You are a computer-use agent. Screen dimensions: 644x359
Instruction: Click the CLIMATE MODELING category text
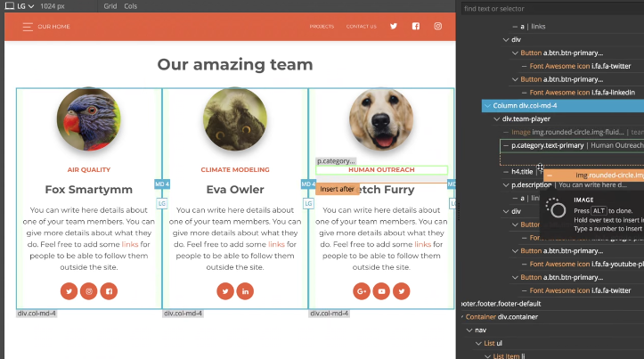coord(235,169)
